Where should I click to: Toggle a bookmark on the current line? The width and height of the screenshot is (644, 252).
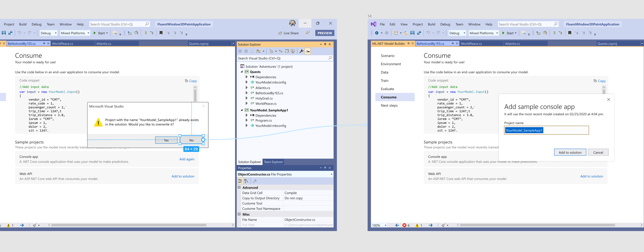(x=161, y=33)
